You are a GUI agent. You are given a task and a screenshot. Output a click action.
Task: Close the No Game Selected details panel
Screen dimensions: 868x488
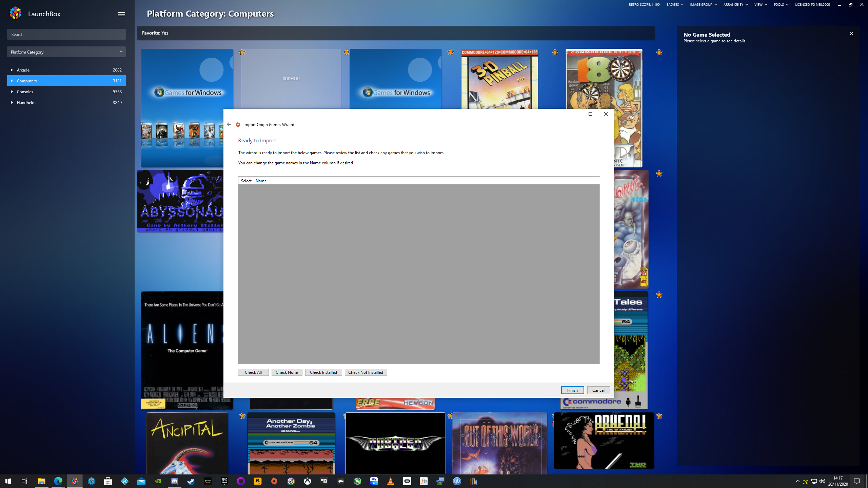pyautogui.click(x=851, y=33)
